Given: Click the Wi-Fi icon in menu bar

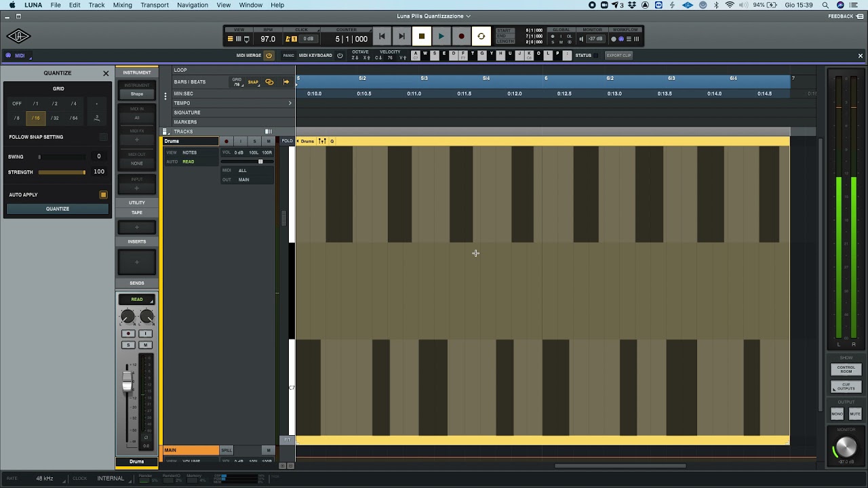Looking at the screenshot, I should tap(730, 5).
